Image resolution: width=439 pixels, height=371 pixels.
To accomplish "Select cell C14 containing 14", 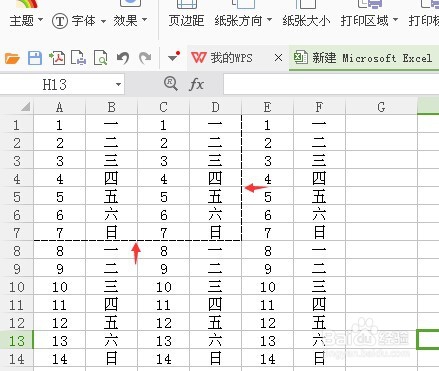I will click(x=163, y=359).
